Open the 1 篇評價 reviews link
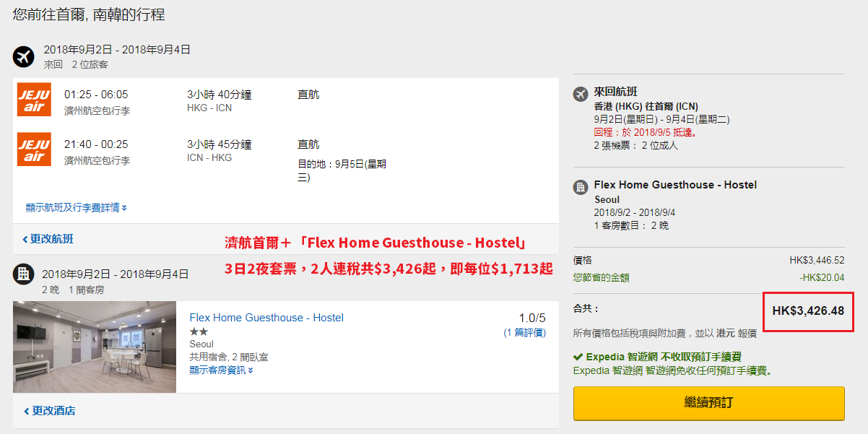868x434 pixels. 524,333
